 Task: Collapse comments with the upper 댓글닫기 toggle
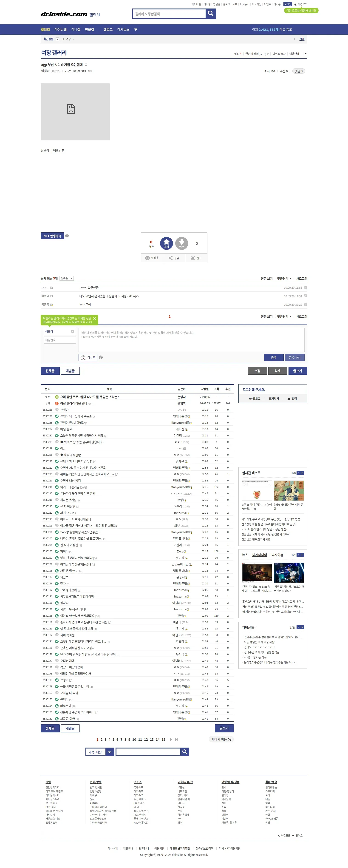[x=284, y=279]
